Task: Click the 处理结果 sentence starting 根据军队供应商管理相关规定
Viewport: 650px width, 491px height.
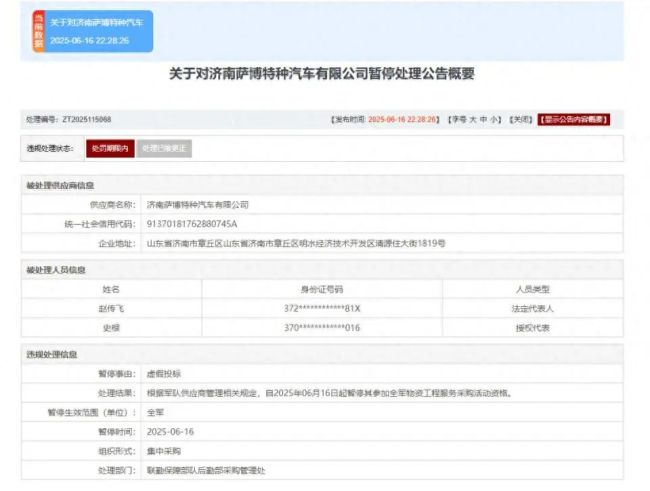Action: click(x=329, y=393)
